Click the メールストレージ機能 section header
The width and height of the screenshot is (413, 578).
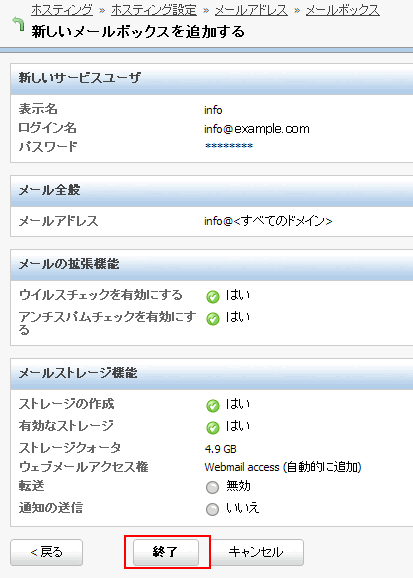tap(212, 374)
